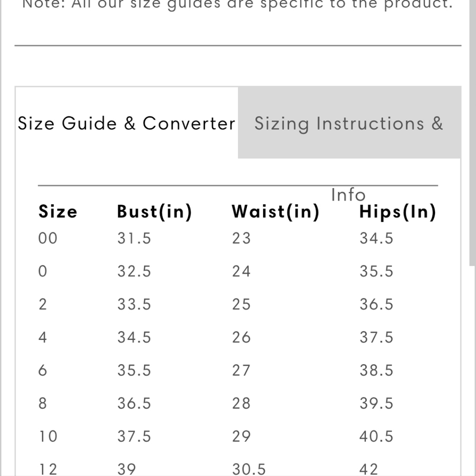The height and width of the screenshot is (476, 476).
Task: Click the Hips(In) column header
Action: pos(397,211)
